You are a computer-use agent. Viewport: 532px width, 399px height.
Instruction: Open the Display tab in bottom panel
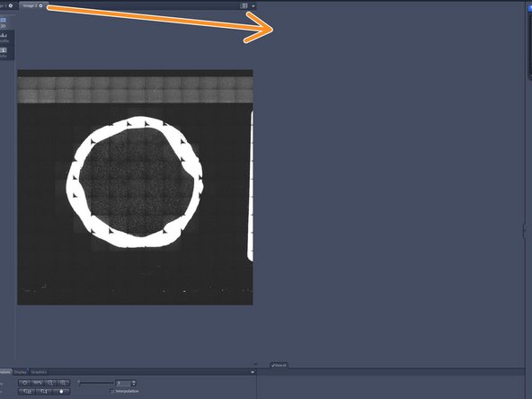20,372
